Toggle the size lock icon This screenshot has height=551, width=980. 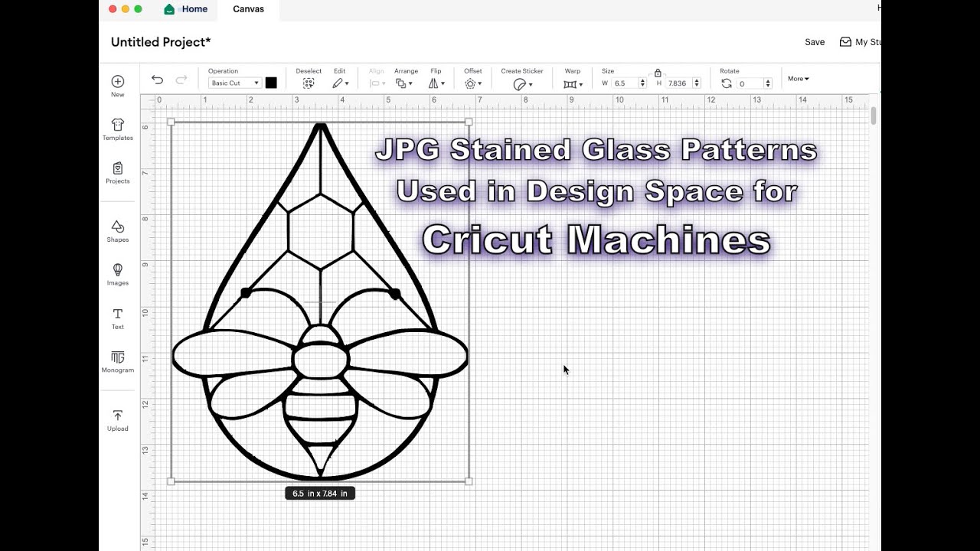coord(658,73)
